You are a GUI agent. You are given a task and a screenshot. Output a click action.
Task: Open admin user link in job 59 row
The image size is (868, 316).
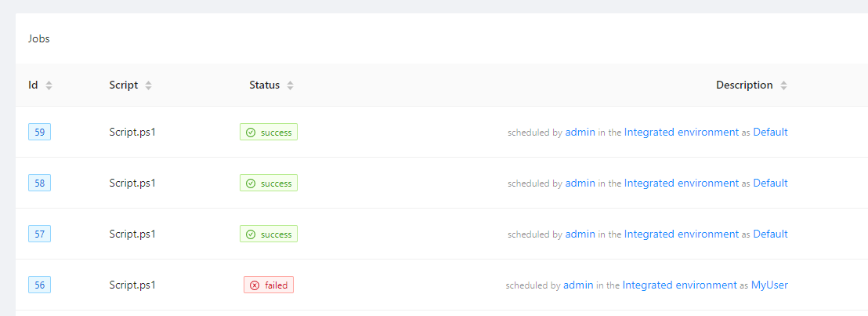580,133
